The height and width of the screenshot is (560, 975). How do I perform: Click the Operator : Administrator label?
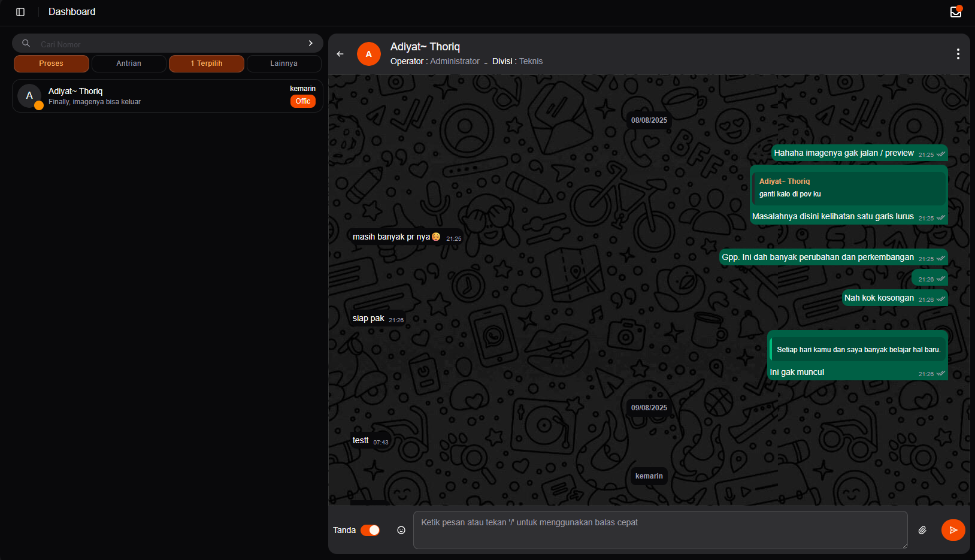(x=435, y=61)
